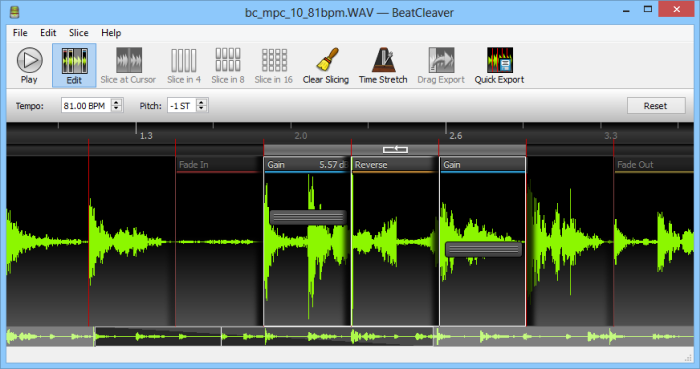Close the BeatCleaver window
This screenshot has width=700, height=369.
[676, 9]
